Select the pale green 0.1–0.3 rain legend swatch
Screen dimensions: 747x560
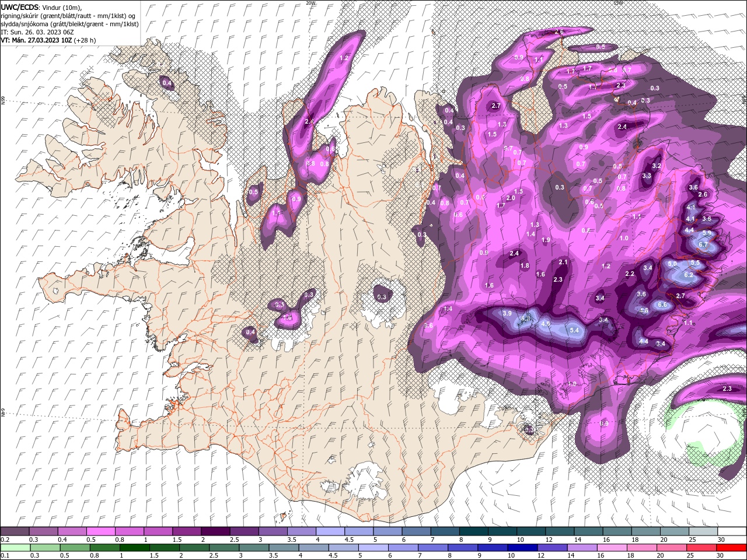(x=15, y=548)
